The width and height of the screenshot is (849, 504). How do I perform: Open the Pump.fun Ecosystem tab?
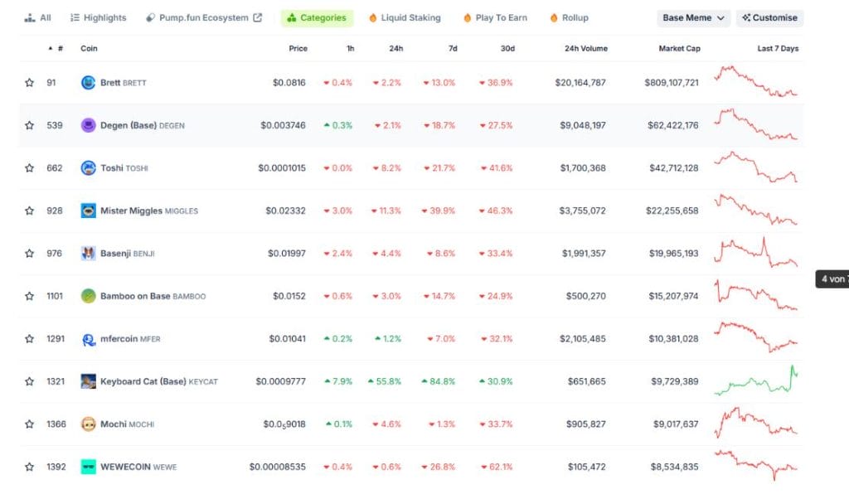(204, 18)
